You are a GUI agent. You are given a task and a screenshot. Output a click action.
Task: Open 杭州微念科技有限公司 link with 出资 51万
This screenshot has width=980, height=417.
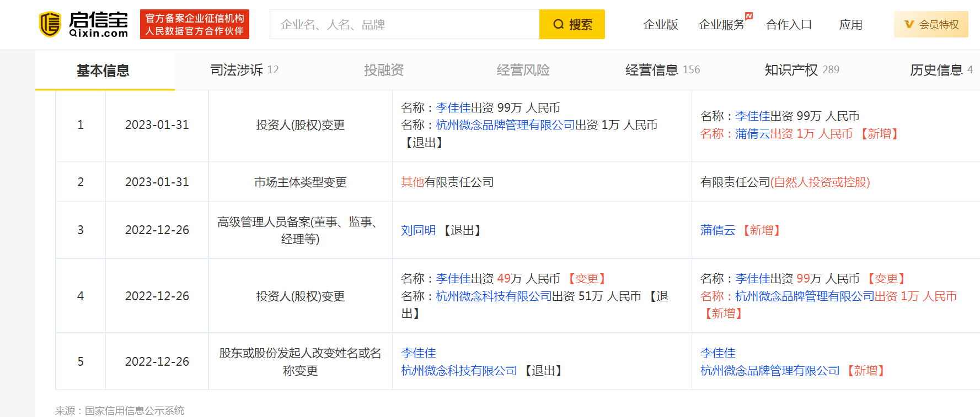click(x=494, y=296)
